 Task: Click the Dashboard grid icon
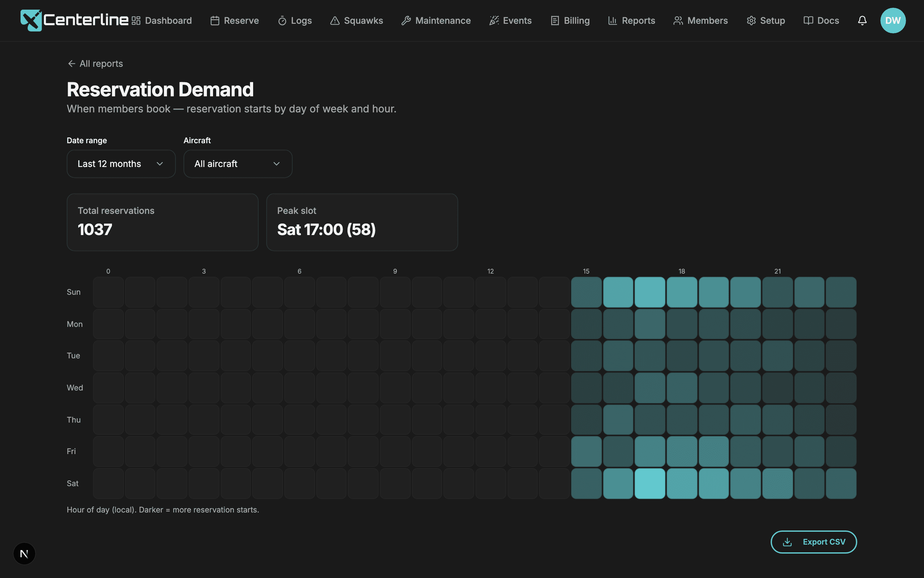[136, 21]
